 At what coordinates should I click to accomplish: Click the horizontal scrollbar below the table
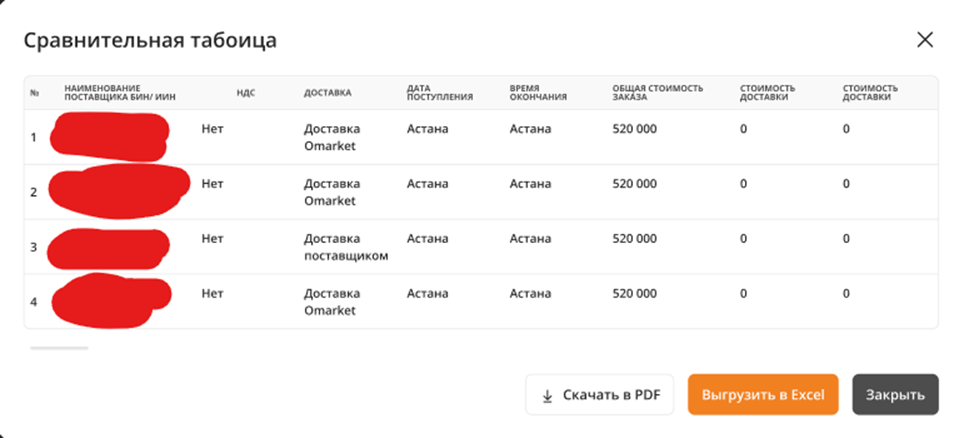pos(59,348)
